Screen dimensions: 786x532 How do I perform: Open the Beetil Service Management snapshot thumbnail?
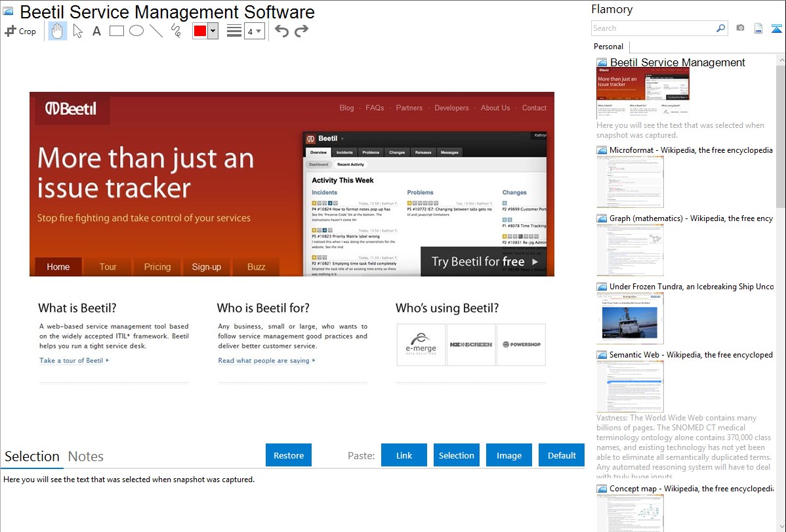coord(642,93)
